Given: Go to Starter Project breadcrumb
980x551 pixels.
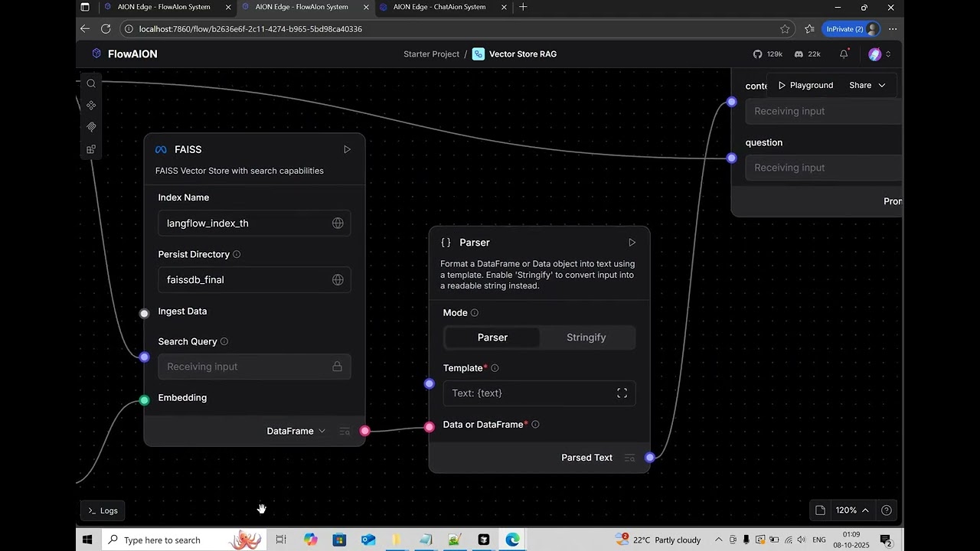Looking at the screenshot, I should point(432,54).
